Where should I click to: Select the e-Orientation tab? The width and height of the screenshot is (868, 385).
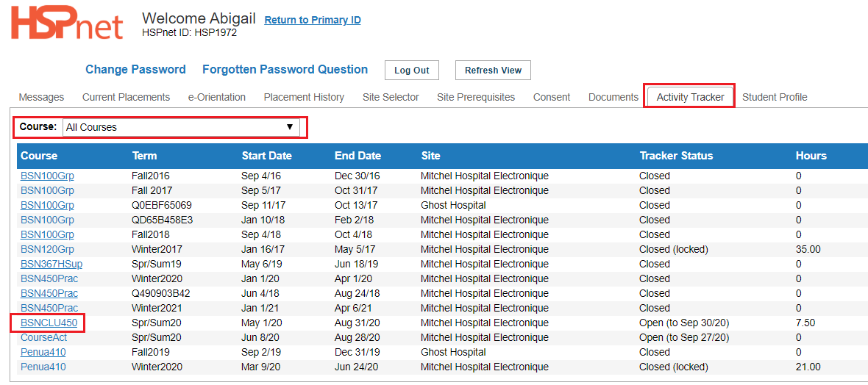click(x=217, y=98)
